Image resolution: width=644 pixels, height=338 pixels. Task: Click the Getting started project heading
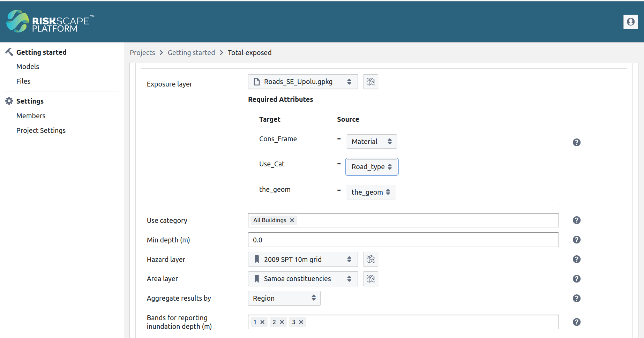41,52
